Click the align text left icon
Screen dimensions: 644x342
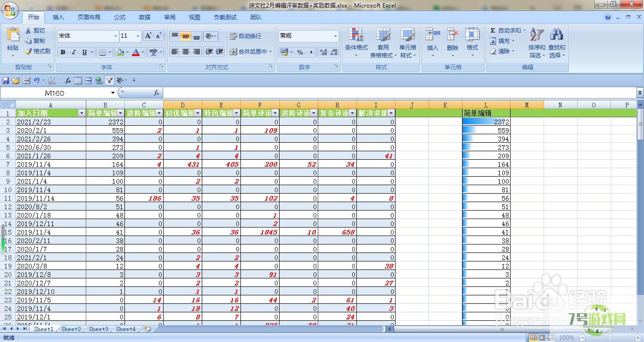click(175, 52)
